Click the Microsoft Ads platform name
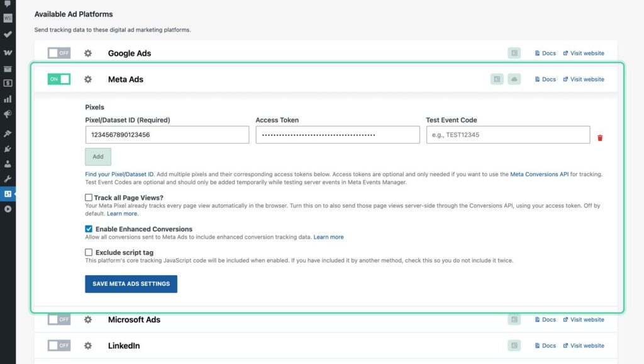This screenshot has width=644, height=364. click(x=134, y=319)
